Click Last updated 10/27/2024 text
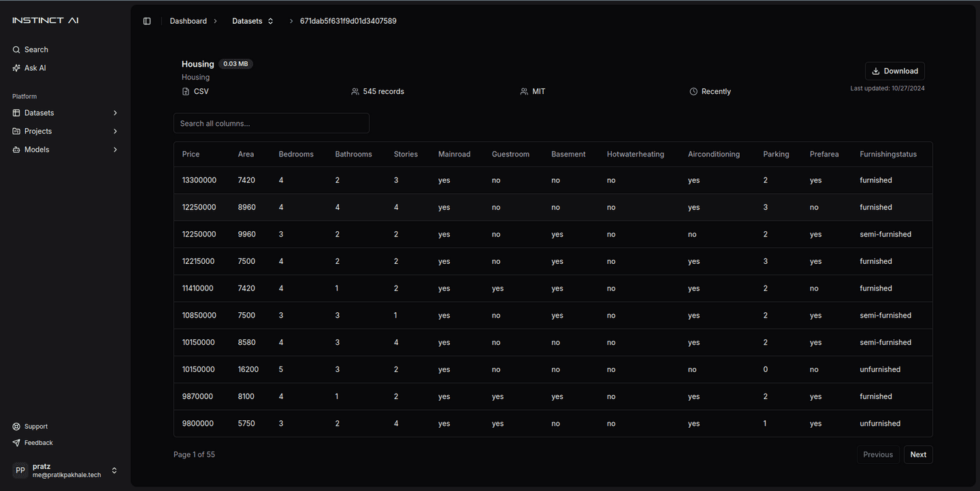The image size is (980, 491). pos(887,88)
